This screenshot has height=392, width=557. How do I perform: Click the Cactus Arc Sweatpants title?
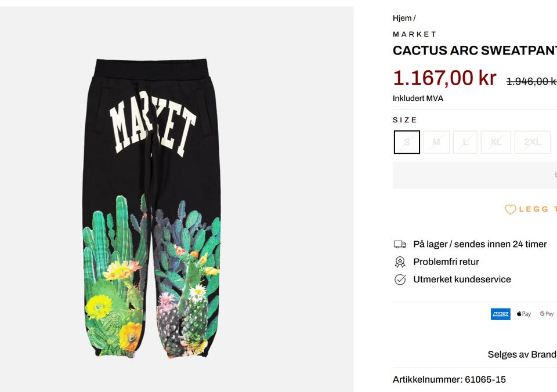pos(475,50)
